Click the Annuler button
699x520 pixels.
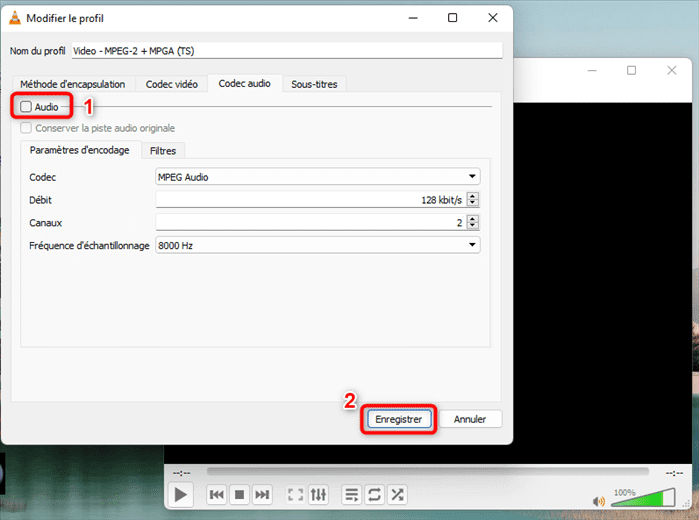470,419
